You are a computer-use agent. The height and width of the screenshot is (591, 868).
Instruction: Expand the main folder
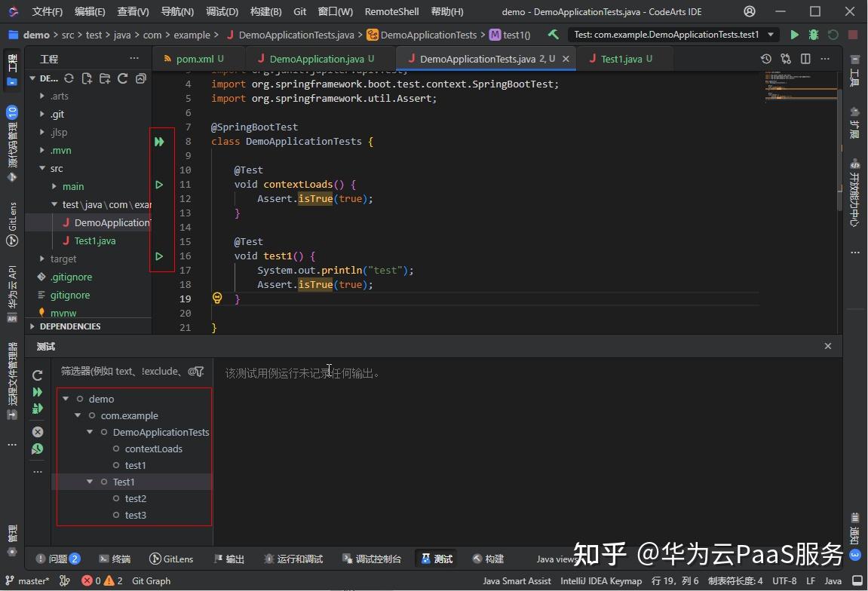tap(54, 186)
